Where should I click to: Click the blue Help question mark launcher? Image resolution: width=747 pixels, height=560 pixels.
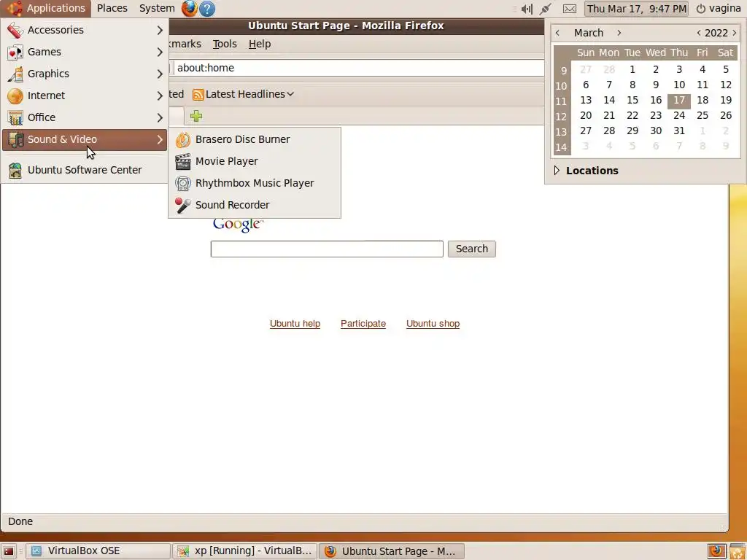207,9
